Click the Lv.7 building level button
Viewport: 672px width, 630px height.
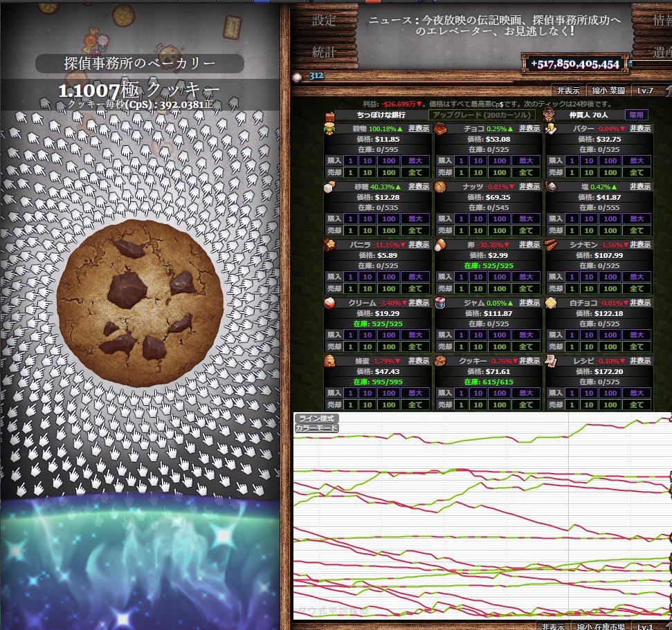645,91
